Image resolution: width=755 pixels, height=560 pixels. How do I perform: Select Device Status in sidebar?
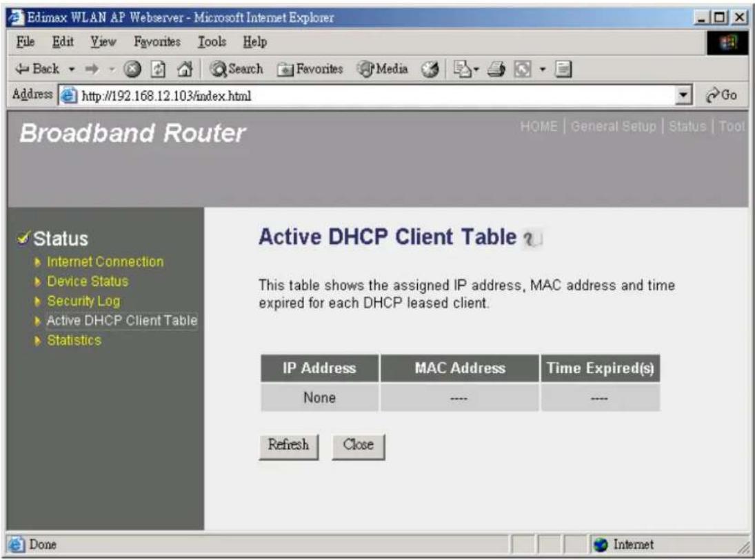88,281
